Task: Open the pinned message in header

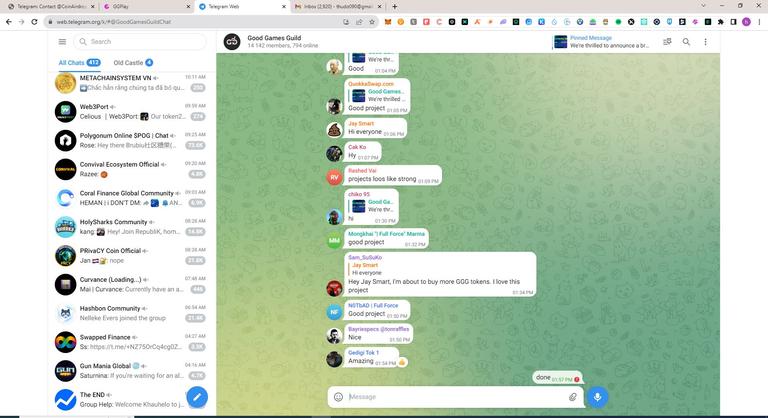Action: [601, 42]
